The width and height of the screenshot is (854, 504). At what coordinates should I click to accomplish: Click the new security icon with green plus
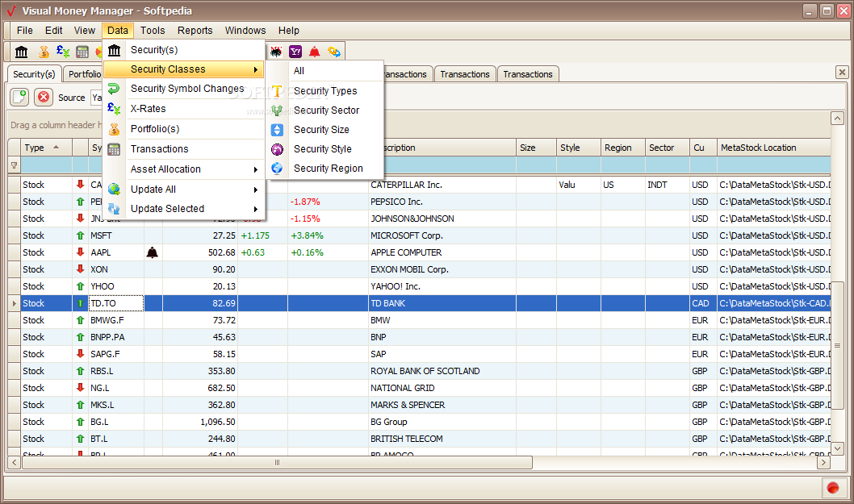(19, 98)
